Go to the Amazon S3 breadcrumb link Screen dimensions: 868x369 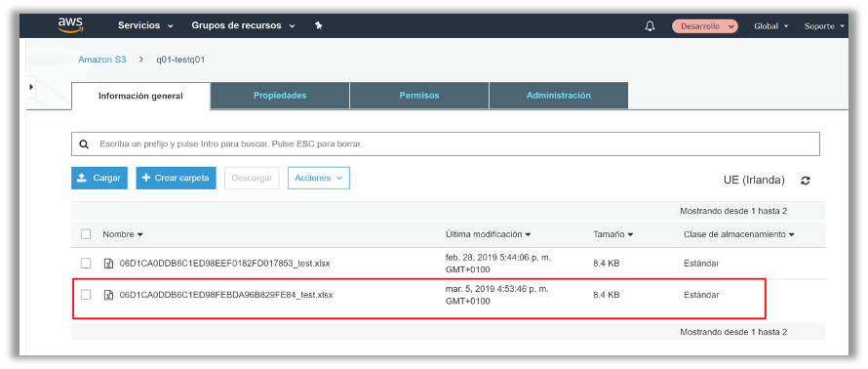pos(101,60)
